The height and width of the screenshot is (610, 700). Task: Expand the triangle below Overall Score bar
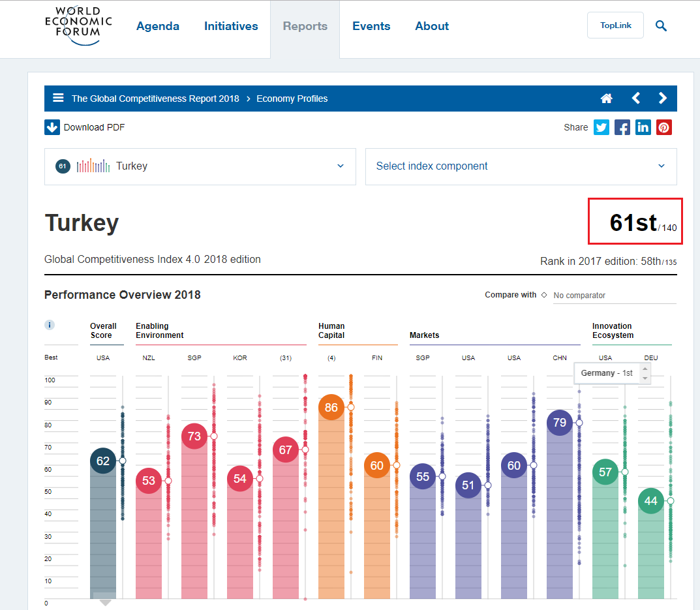click(105, 602)
